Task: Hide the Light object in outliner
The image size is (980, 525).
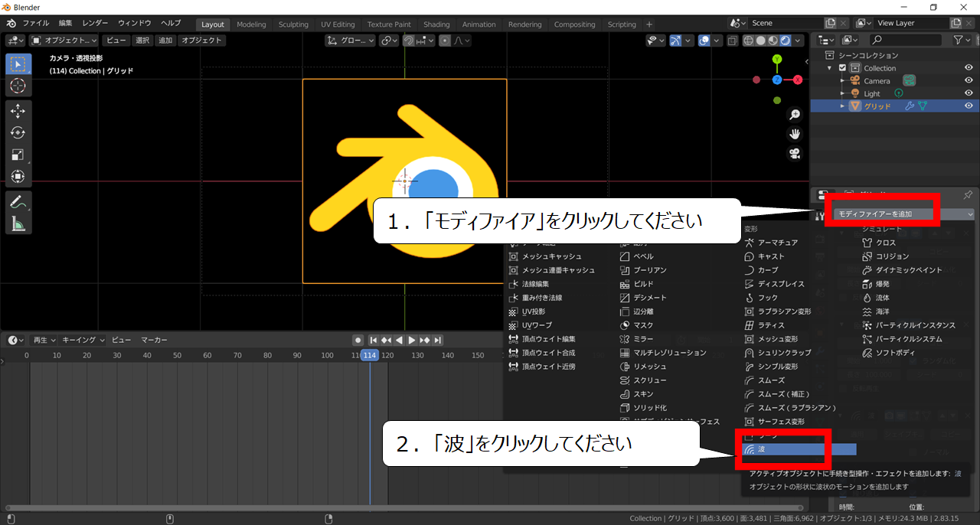Action: point(969,93)
